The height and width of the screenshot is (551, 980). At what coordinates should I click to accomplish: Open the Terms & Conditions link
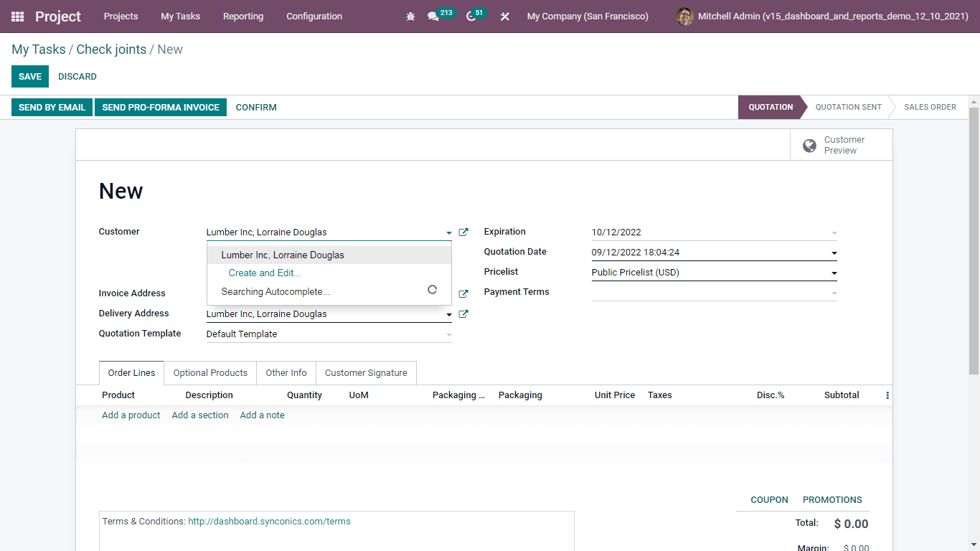click(x=269, y=521)
